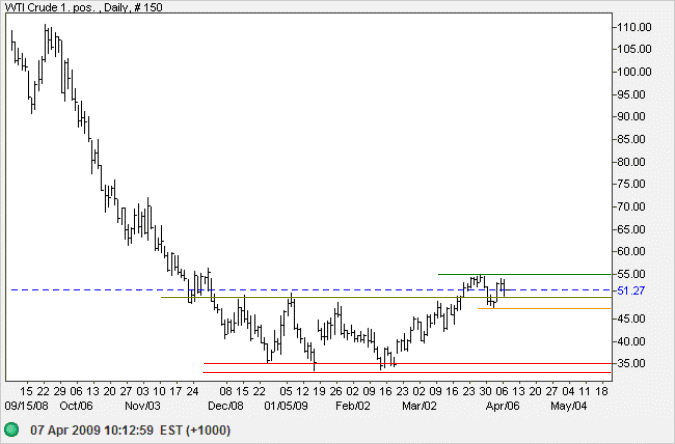
Task: Select the lower red support line below 35
Action: (407, 372)
